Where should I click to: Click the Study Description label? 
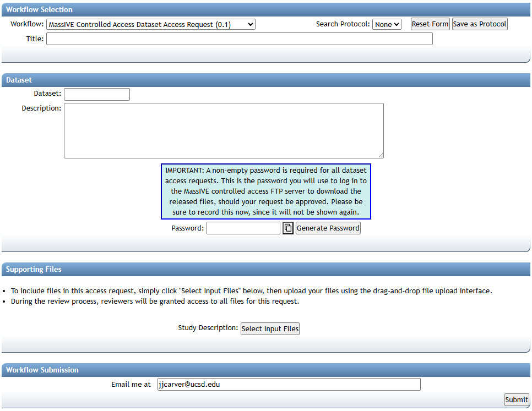tap(208, 328)
